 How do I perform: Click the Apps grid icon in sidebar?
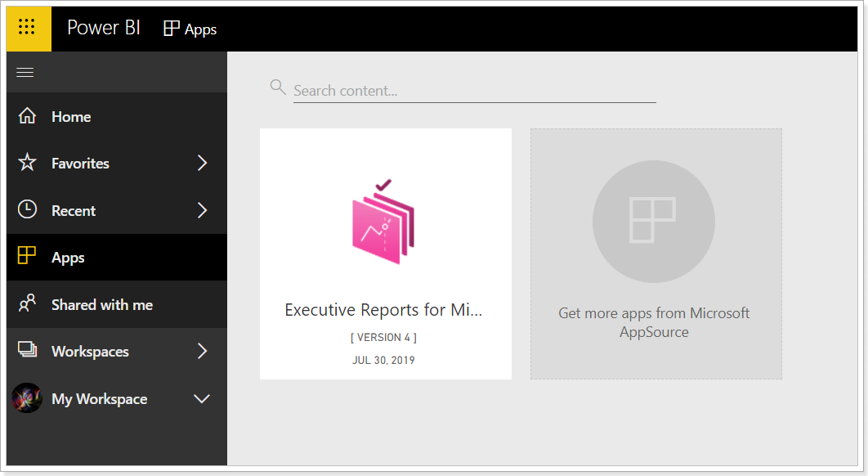[x=27, y=255]
